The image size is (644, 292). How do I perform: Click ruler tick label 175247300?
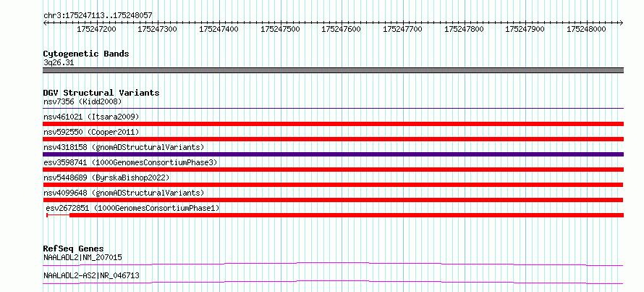pos(158,29)
